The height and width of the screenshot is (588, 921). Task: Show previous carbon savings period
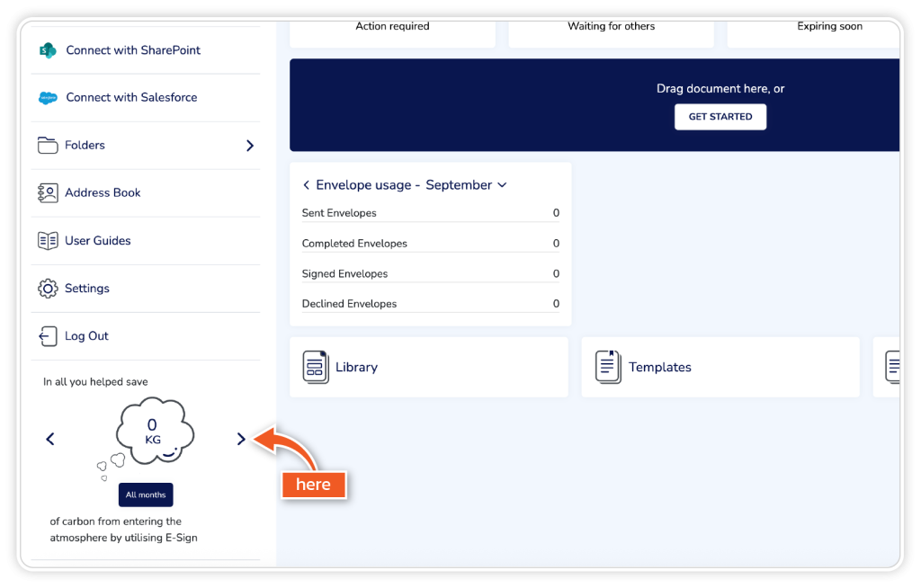click(50, 439)
